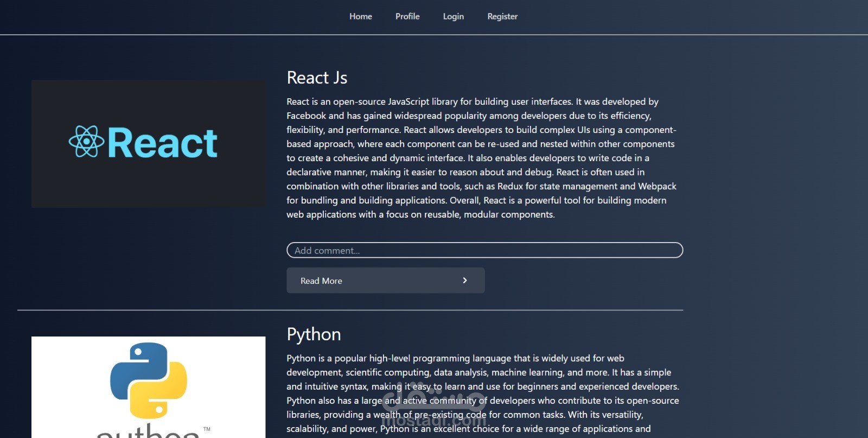Click the Read More button for React Js
This screenshot has height=438, width=868.
click(x=385, y=281)
